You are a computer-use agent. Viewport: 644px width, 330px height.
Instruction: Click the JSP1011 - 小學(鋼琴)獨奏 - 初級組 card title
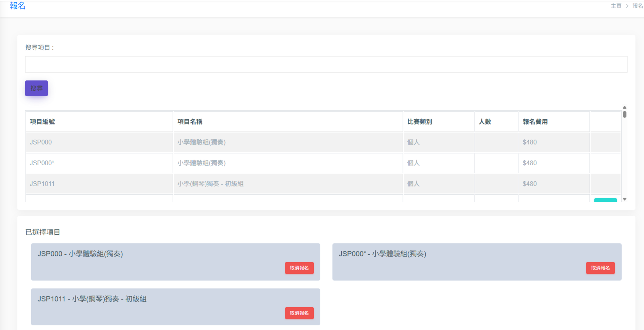[x=92, y=299]
